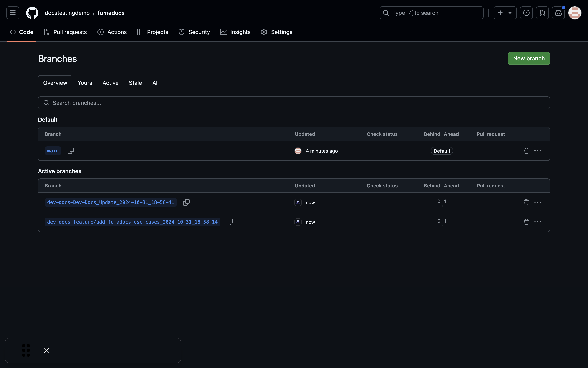Open the user avatar menu

[575, 13]
